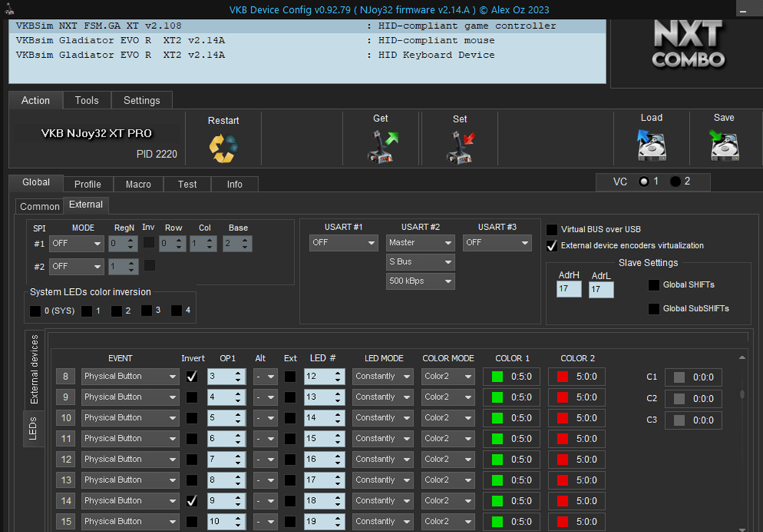
Task: Open the SPI #1 MODE dropdown
Action: tap(76, 243)
